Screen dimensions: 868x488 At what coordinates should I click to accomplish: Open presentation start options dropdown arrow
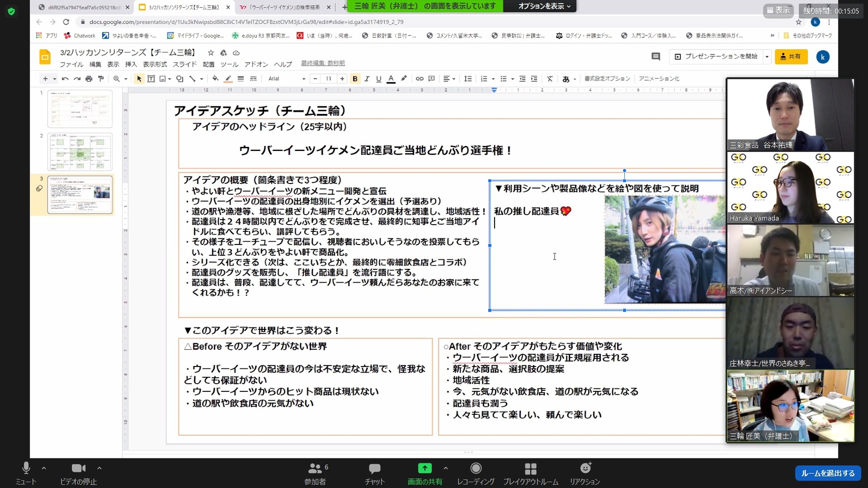pyautogui.click(x=767, y=56)
